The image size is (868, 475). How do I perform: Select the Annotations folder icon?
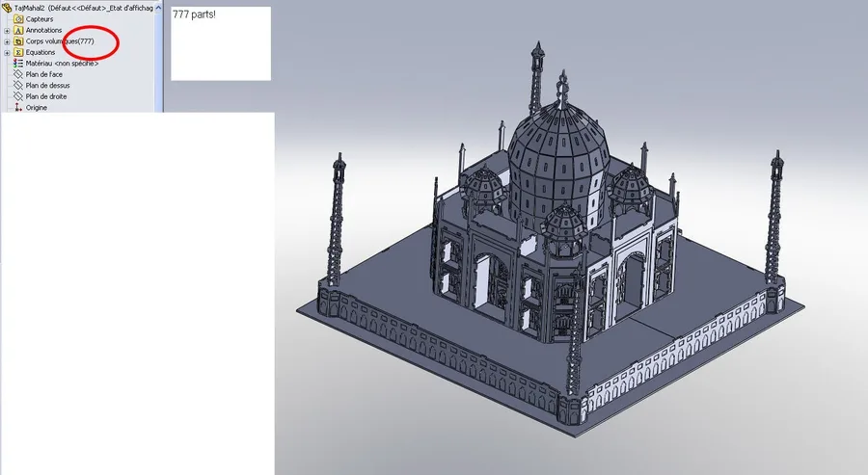pyautogui.click(x=18, y=30)
